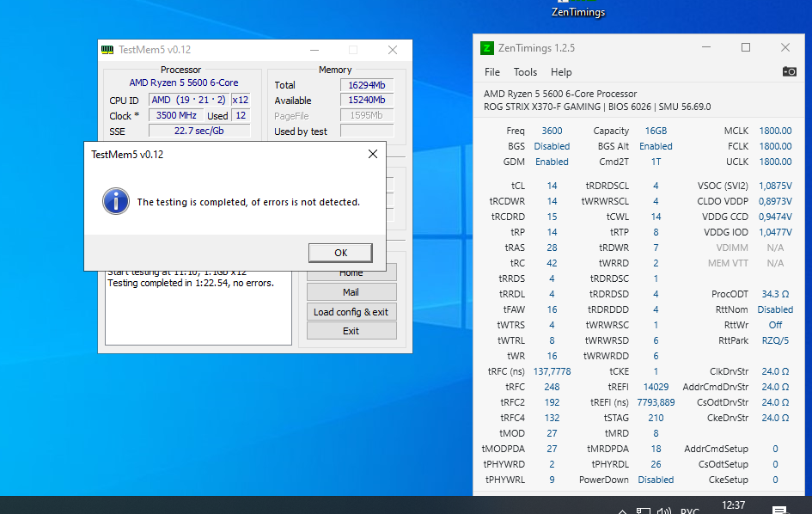812x514 pixels.
Task: Click the Load config & exit button
Action: coord(351,312)
